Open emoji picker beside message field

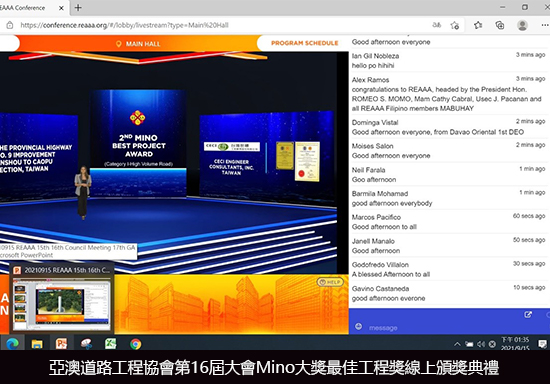coord(358,326)
